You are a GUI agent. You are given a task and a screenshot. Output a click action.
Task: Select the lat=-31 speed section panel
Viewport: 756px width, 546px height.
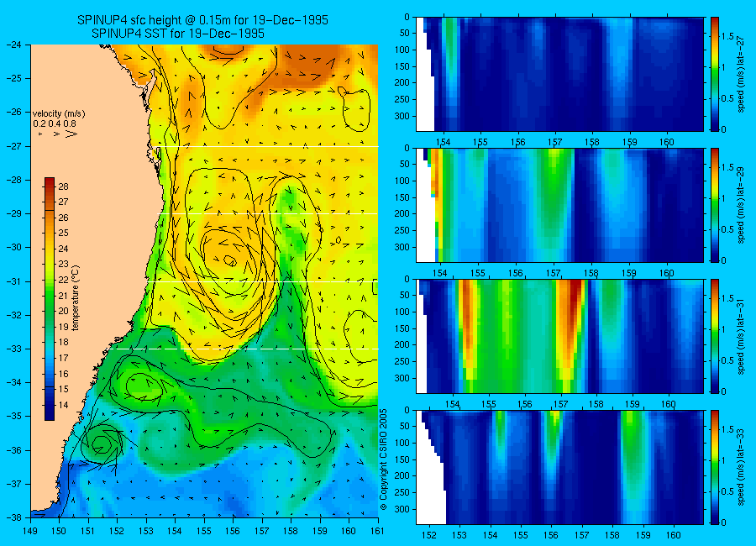click(559, 336)
